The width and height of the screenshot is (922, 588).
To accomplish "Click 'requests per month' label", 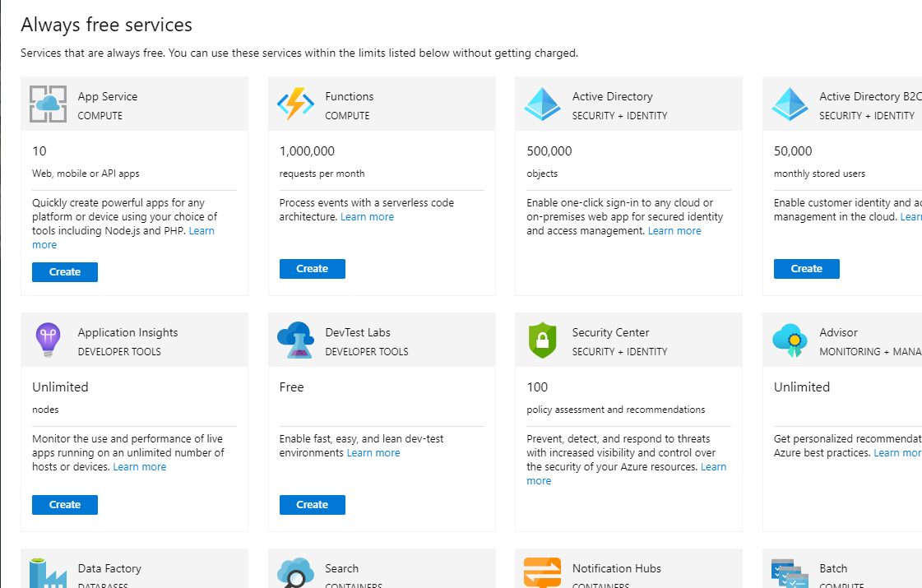I will click(x=322, y=174).
